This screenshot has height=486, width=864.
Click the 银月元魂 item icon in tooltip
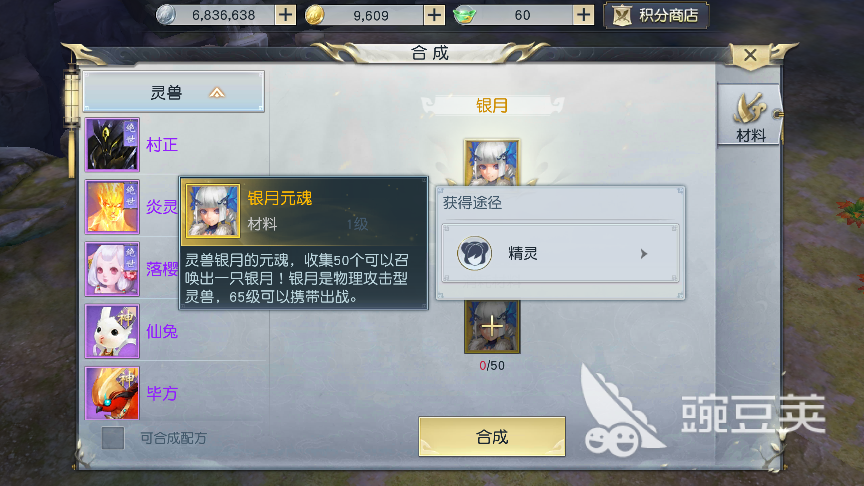(x=213, y=210)
